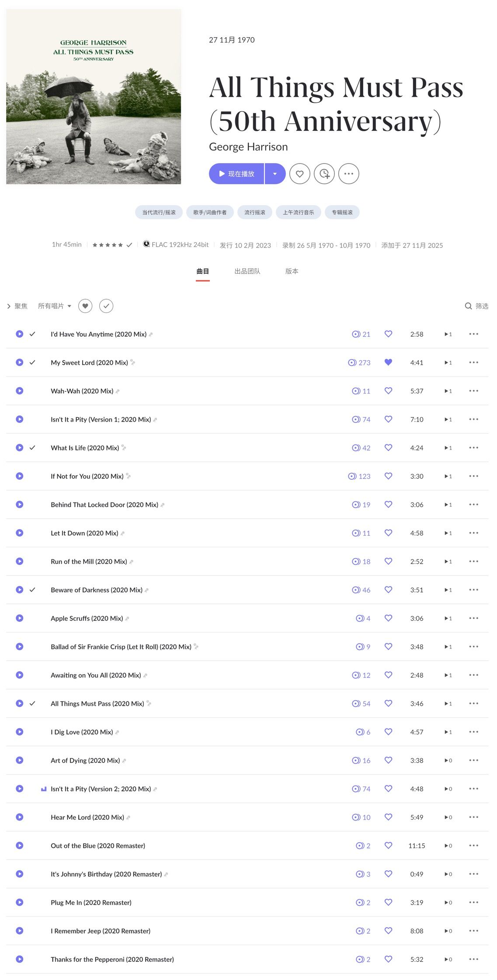Unfavorite My Sweet Lord (2020 Mix)
This screenshot has height=980, width=497.
point(388,362)
